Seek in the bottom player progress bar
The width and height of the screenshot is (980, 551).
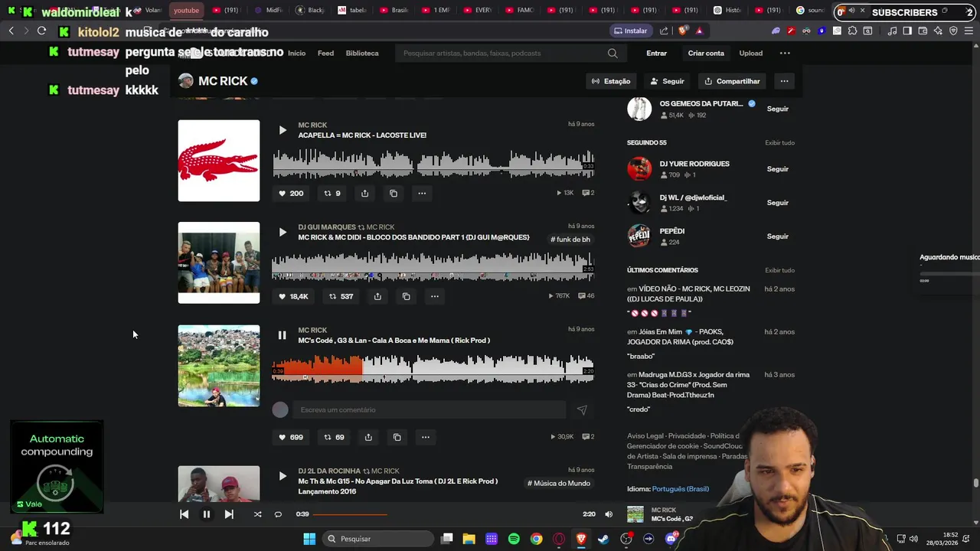[445, 514]
